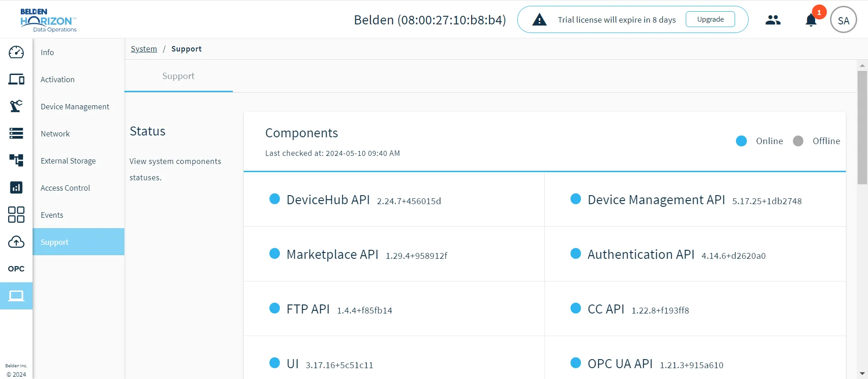
Task: Click the Online legend blue dot
Action: pos(741,141)
